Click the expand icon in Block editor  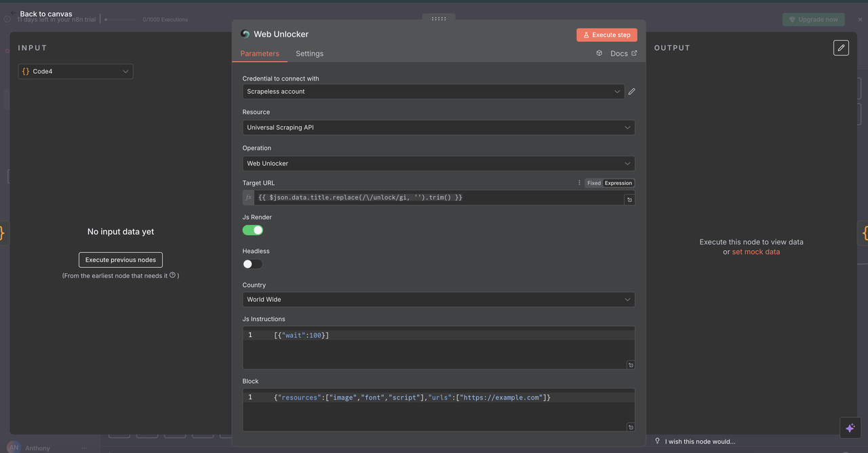pyautogui.click(x=631, y=427)
